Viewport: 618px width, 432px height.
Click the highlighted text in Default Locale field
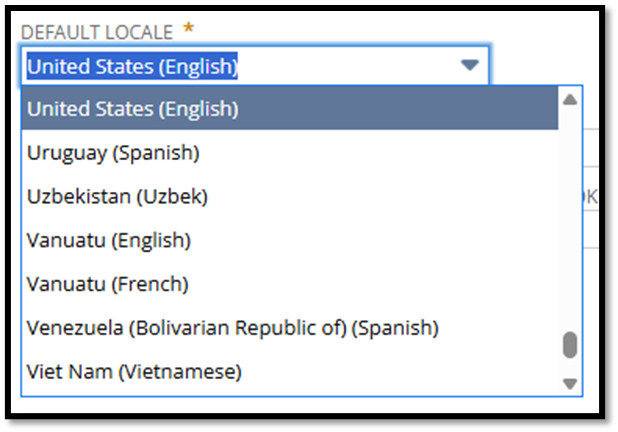[132, 66]
